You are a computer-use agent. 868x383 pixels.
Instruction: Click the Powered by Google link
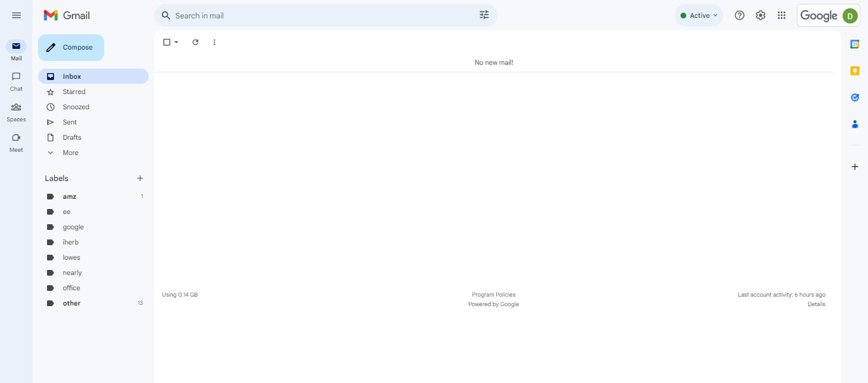[494, 304]
